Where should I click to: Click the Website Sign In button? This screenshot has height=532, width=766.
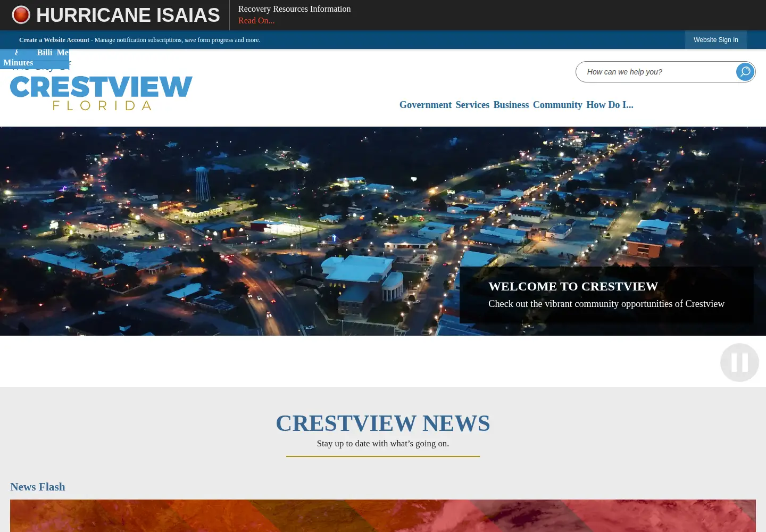[x=715, y=40]
